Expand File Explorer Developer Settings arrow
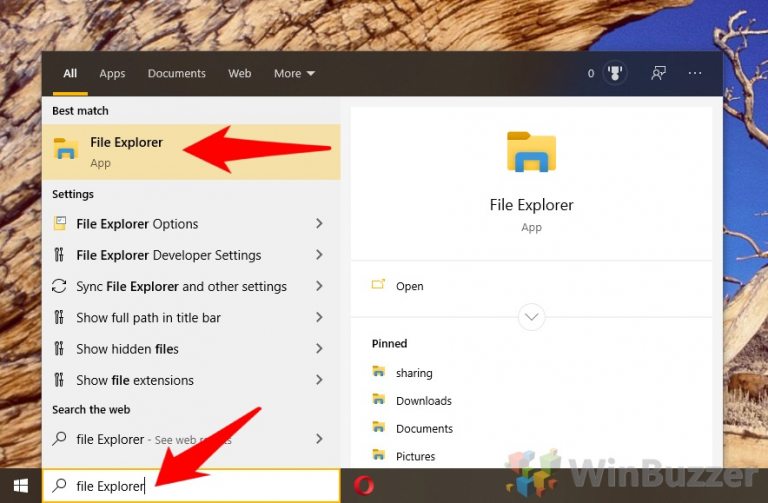The width and height of the screenshot is (768, 503). 319,255
